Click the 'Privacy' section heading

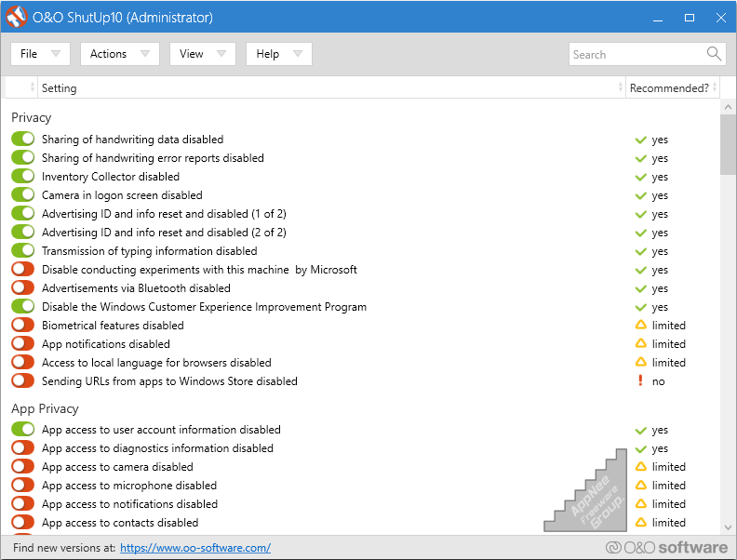31,117
